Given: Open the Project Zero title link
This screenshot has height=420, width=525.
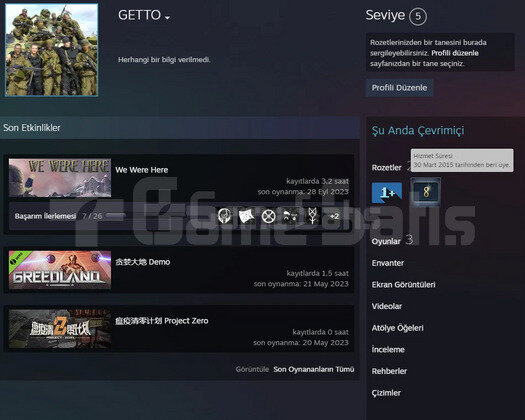Looking at the screenshot, I should (x=162, y=321).
